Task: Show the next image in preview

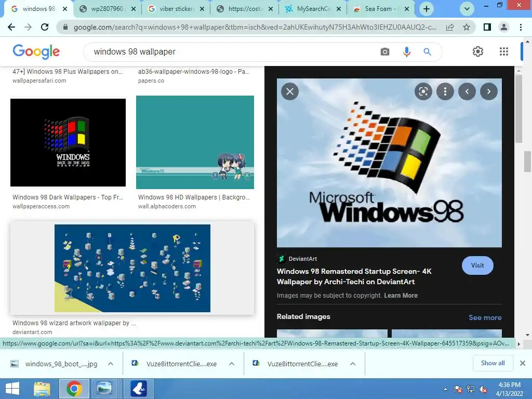Action: click(488, 91)
